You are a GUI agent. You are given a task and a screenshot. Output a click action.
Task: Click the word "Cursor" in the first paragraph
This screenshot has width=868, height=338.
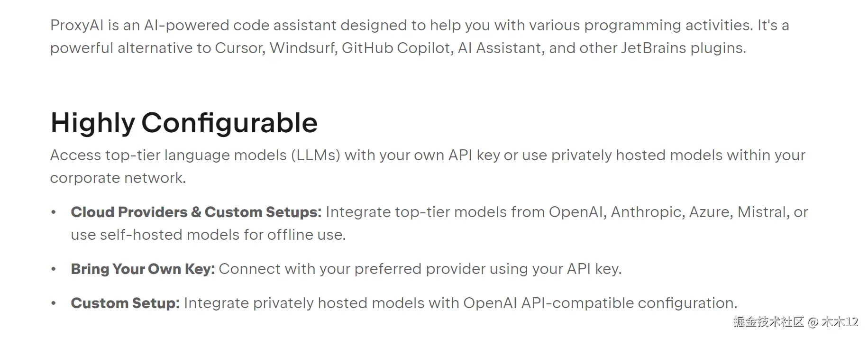tap(239, 48)
